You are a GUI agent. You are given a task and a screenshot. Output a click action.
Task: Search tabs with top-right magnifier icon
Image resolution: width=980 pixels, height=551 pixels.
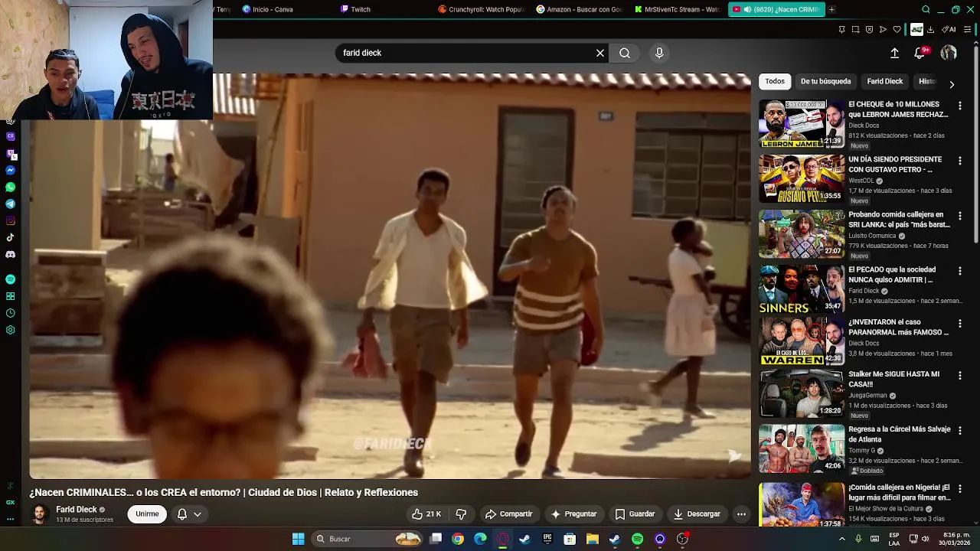926,9
